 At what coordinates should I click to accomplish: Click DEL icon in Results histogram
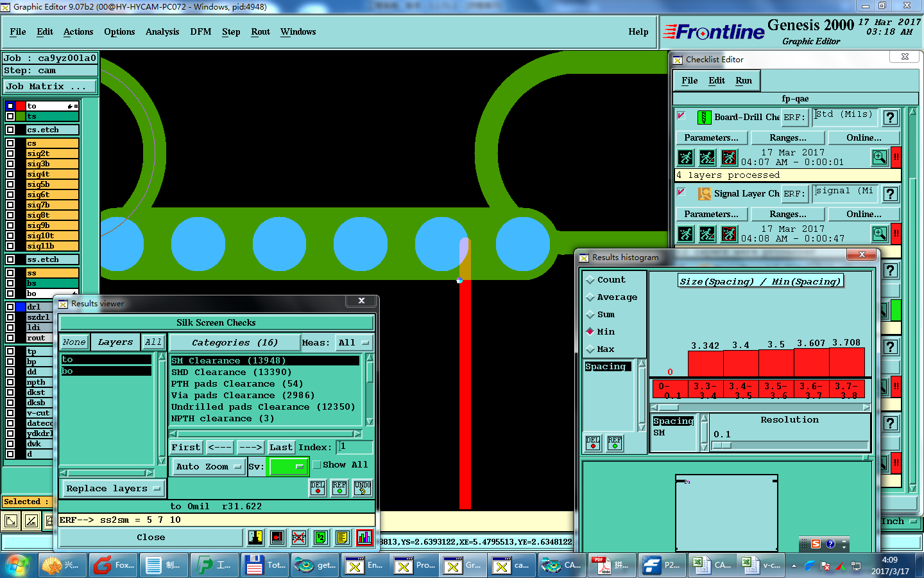click(x=593, y=443)
